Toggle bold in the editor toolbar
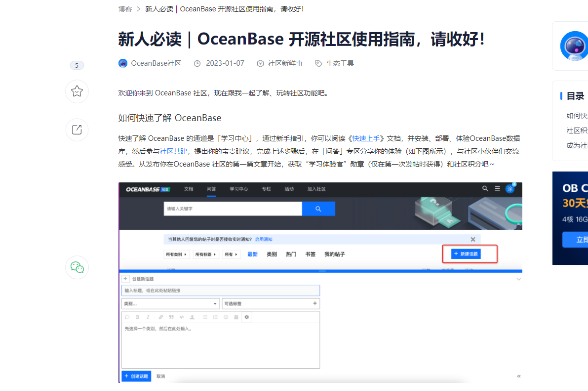 point(138,317)
